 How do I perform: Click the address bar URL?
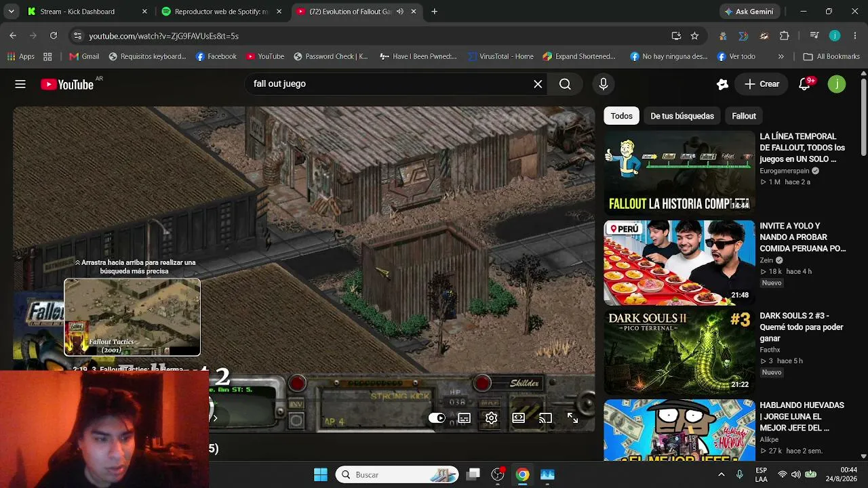(x=163, y=36)
